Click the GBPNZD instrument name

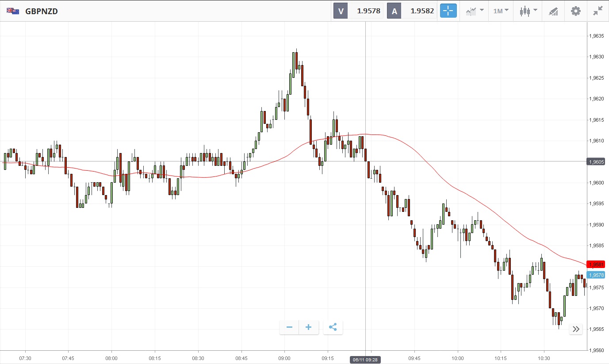click(x=42, y=11)
